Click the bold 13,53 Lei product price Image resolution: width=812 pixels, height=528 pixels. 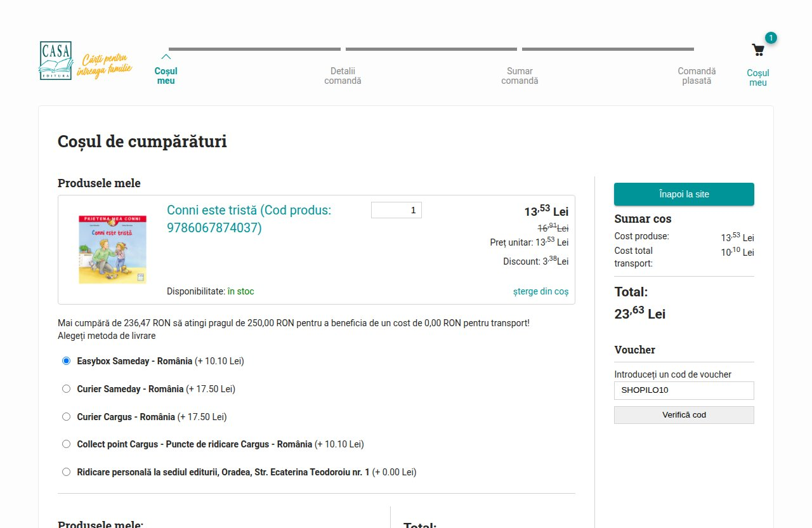click(x=546, y=211)
